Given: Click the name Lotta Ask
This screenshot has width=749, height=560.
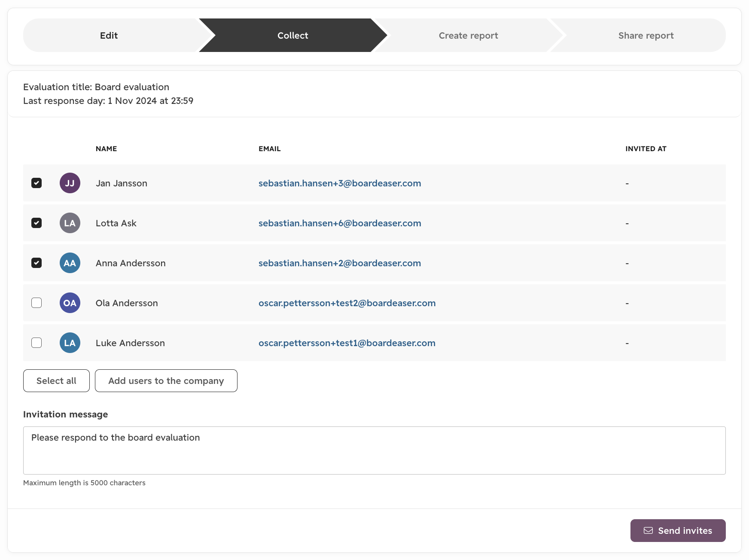Looking at the screenshot, I should 116,223.
